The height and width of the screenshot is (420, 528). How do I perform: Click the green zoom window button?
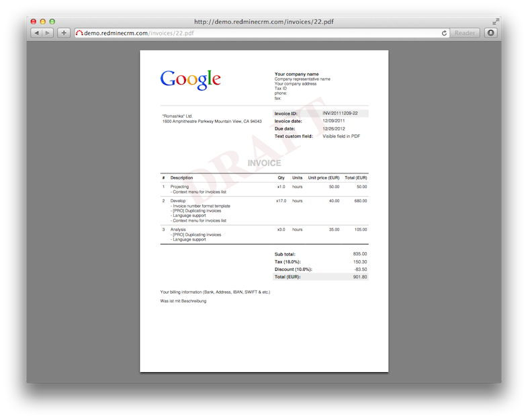point(54,22)
